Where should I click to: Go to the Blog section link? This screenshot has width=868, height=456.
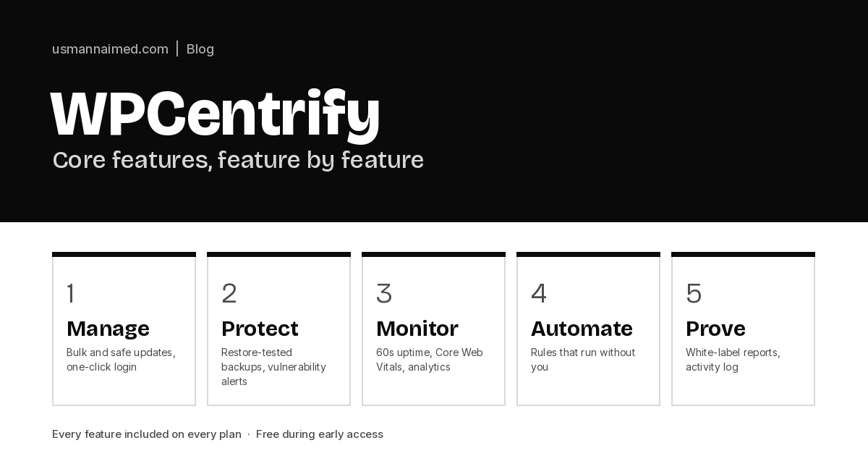pyautogui.click(x=200, y=49)
